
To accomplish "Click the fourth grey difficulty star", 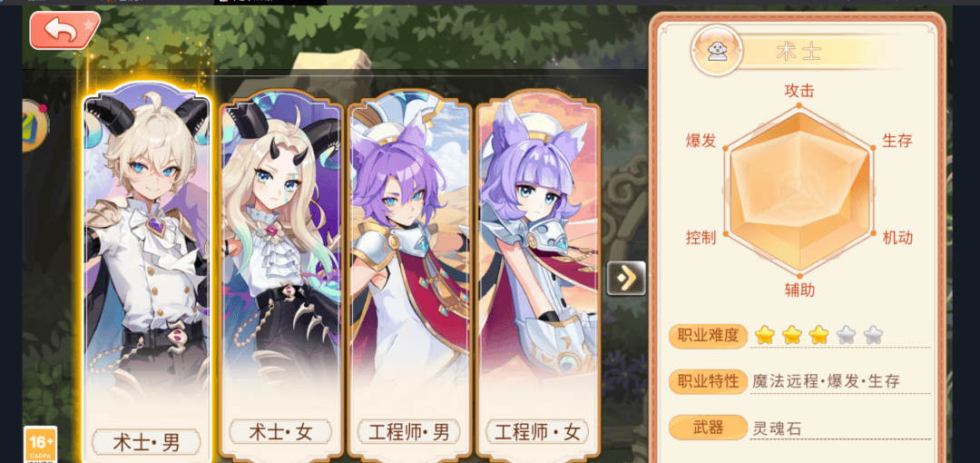I will 847,335.
